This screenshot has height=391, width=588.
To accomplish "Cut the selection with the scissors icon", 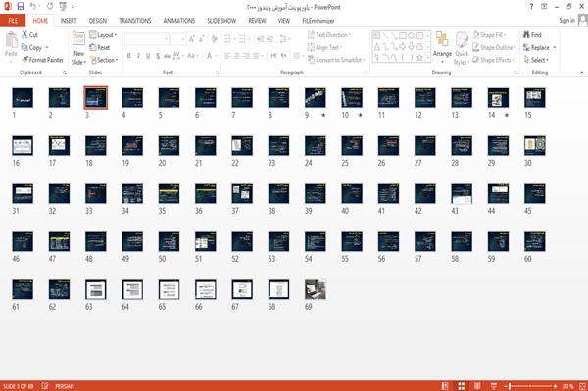I will click(x=24, y=35).
